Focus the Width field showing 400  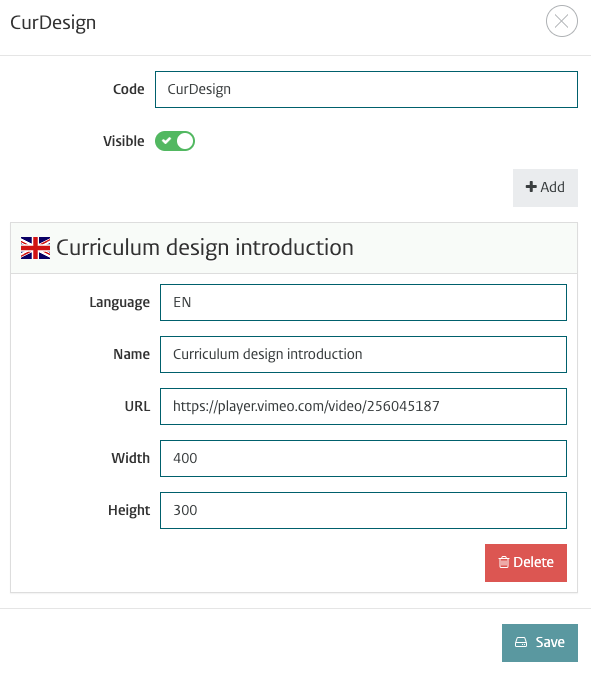coord(363,458)
